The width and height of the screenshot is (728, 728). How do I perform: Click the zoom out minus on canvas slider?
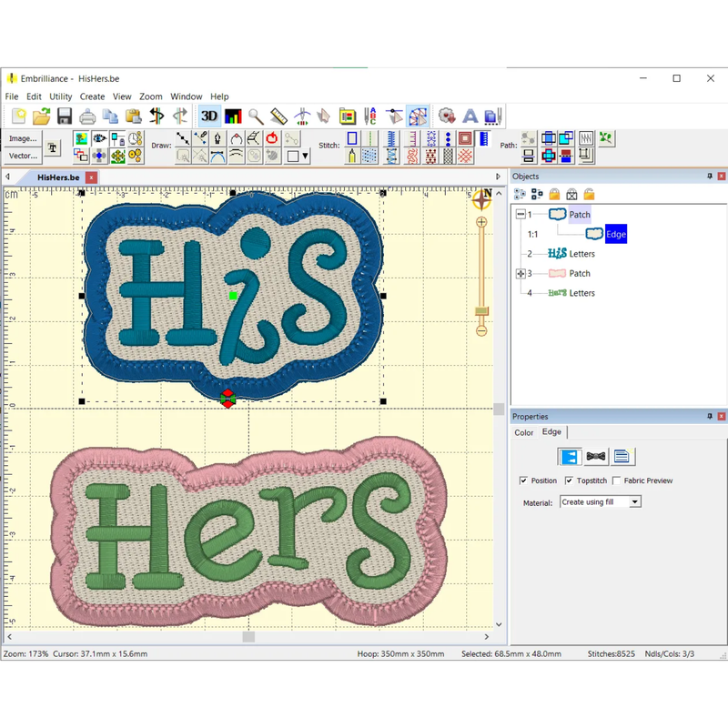tap(481, 330)
